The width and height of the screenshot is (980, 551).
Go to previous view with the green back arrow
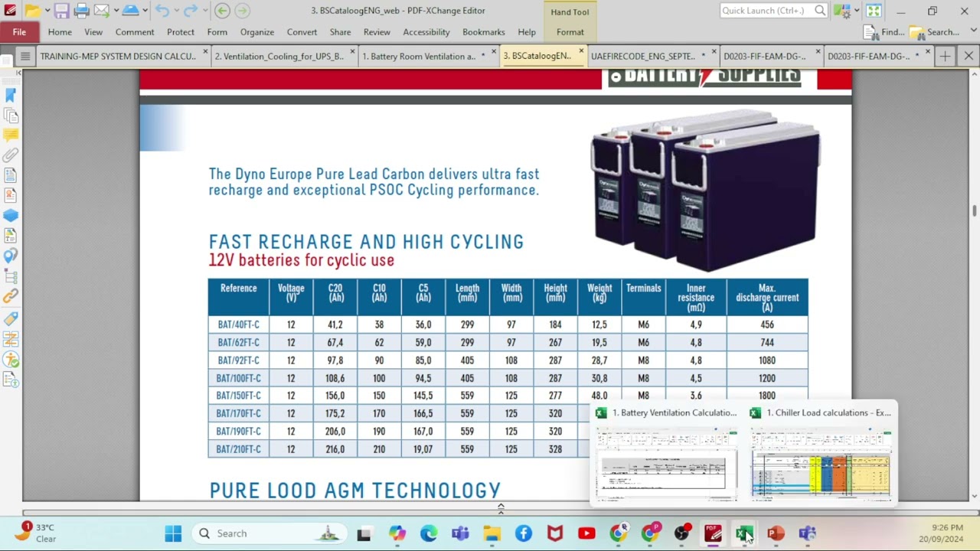pos(222,11)
